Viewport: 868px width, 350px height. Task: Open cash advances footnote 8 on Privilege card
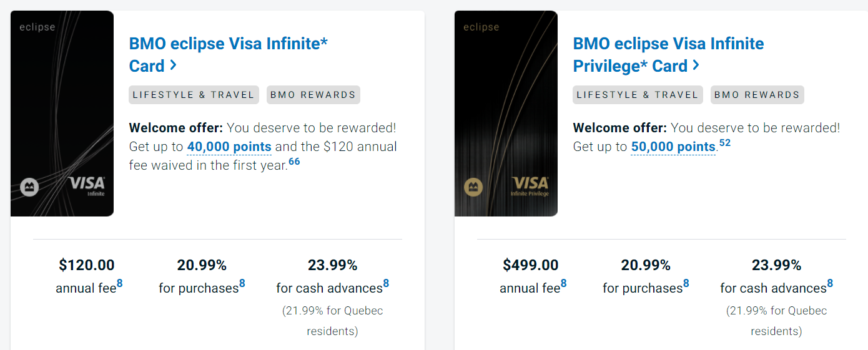point(830,284)
